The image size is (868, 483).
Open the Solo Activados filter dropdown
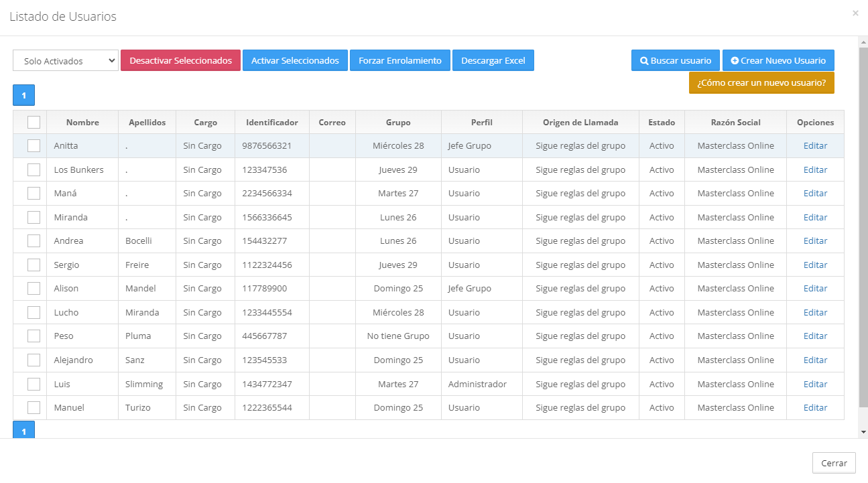point(66,60)
